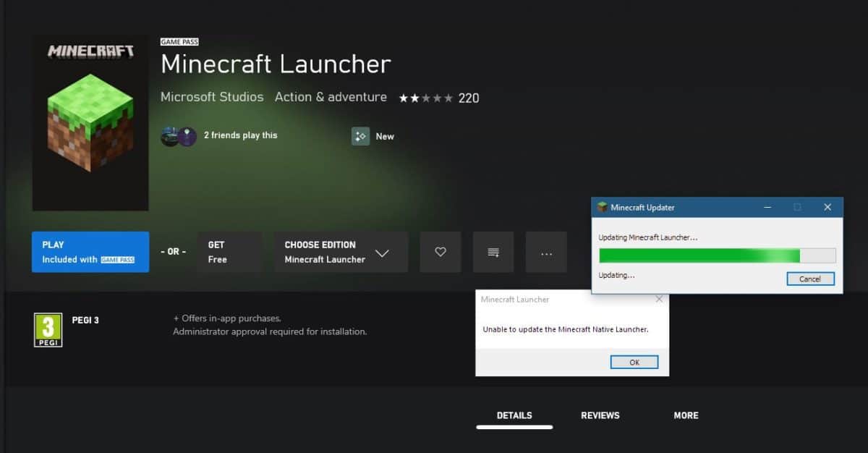Switch to the MORE tab
The width and height of the screenshot is (868, 453).
(x=686, y=415)
